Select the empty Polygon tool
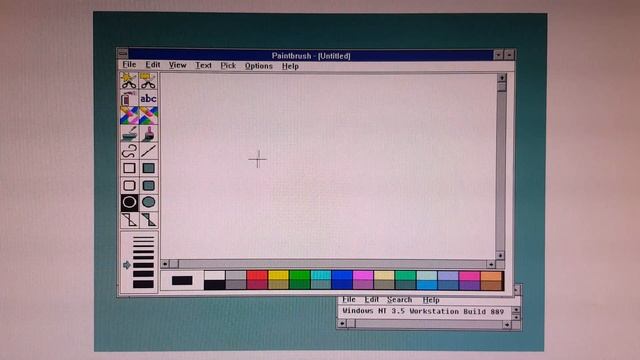Image resolution: width=640 pixels, height=360 pixels. click(129, 220)
